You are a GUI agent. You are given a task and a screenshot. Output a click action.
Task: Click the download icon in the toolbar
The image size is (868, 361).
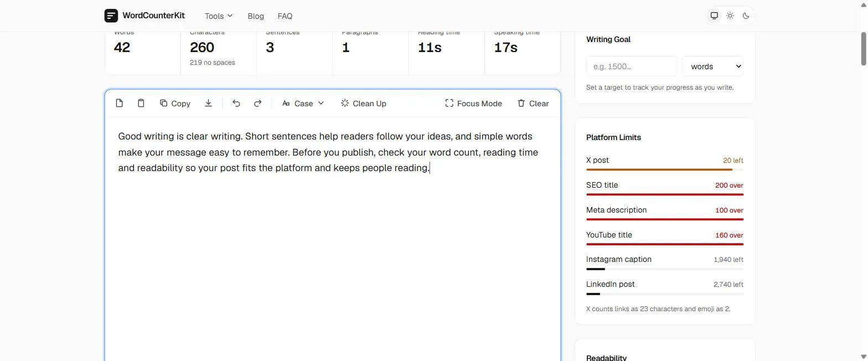coord(208,103)
